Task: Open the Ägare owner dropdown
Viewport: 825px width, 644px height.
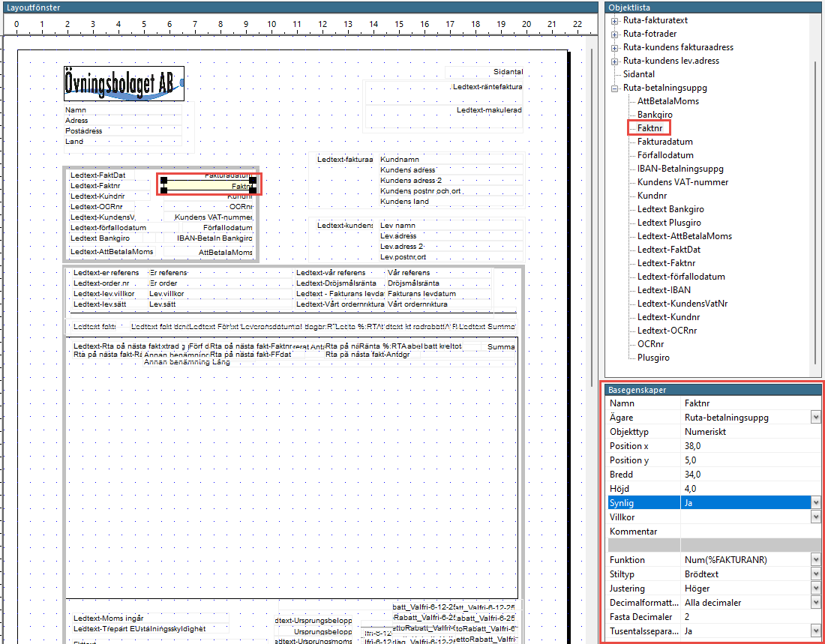Action: (x=815, y=418)
